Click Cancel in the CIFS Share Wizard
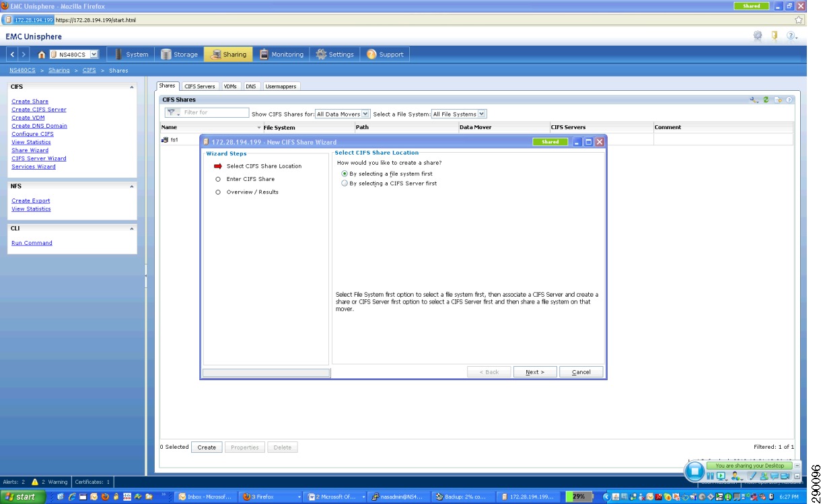The image size is (821, 504). tap(581, 372)
